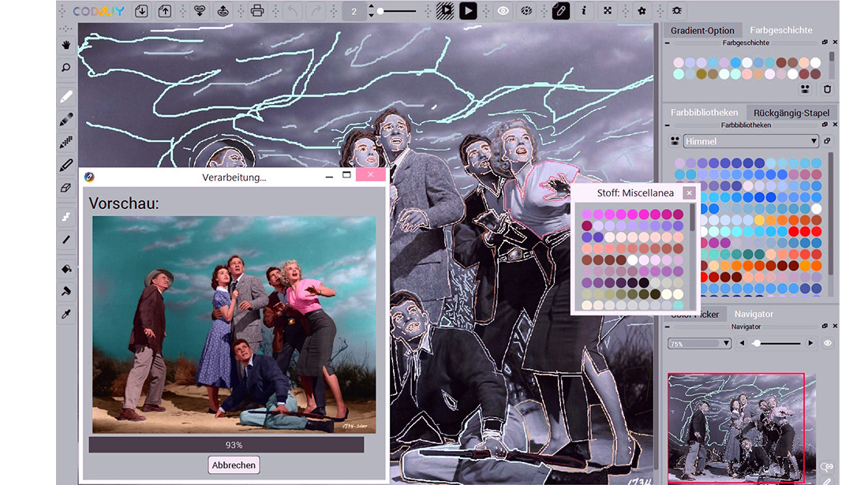Viewport: 868px width, 485px height.
Task: Toggle the Navigator eye visibility button
Action: (x=828, y=344)
